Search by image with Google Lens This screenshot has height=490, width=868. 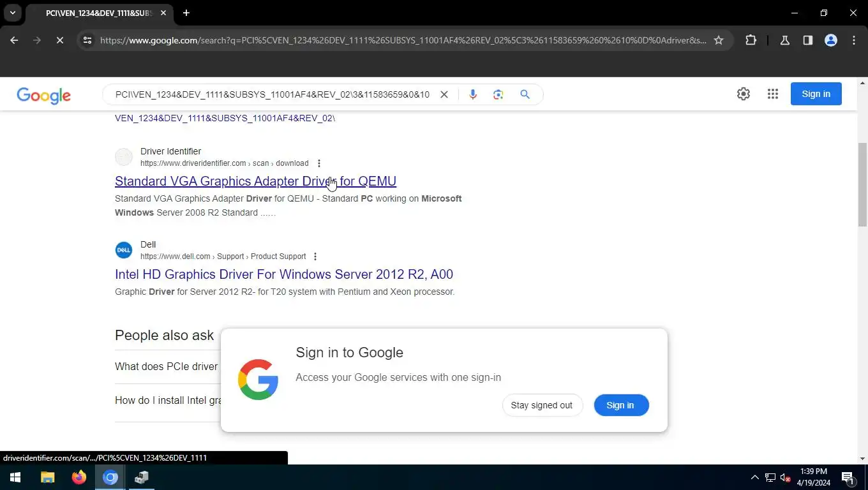point(498,94)
